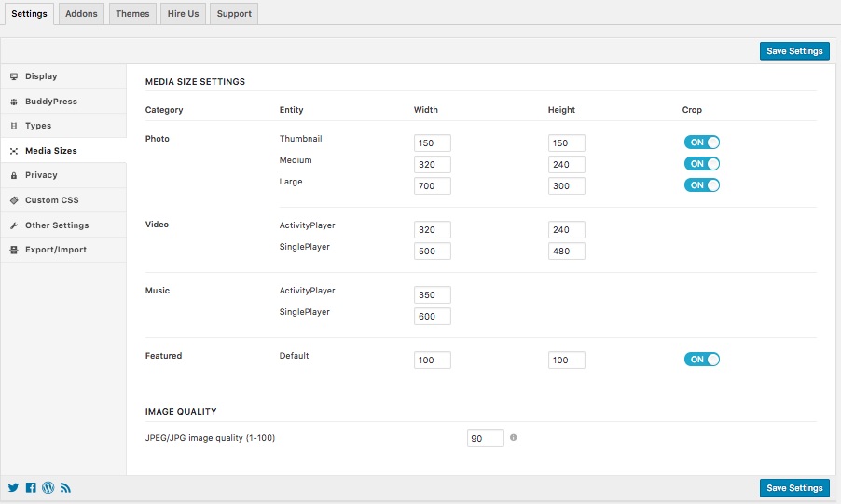Image resolution: width=841 pixels, height=504 pixels.
Task: Click the Facebook icon in footer
Action: (31, 487)
